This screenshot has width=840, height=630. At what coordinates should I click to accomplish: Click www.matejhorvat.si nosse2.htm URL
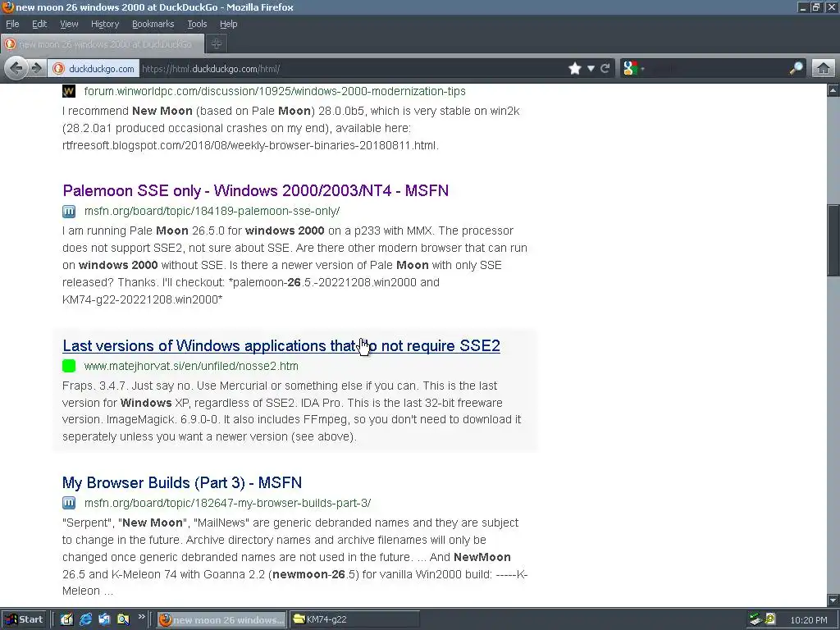[191, 366]
